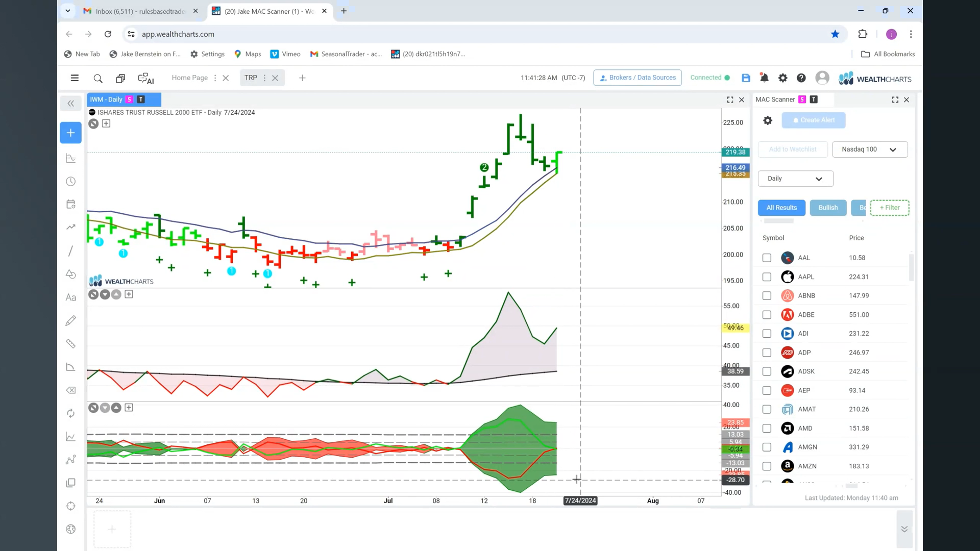
Task: Open the AI chat assistant icon
Action: (x=146, y=79)
